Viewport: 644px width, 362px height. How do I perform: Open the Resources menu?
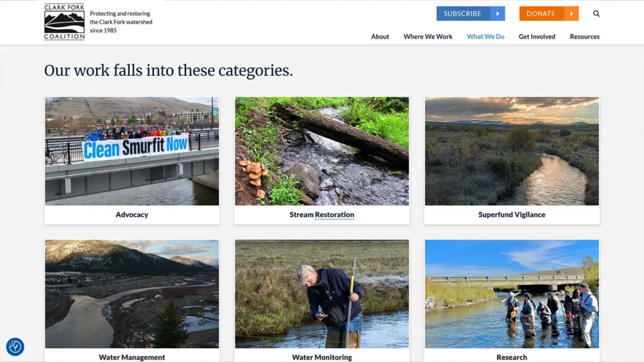[x=584, y=36]
